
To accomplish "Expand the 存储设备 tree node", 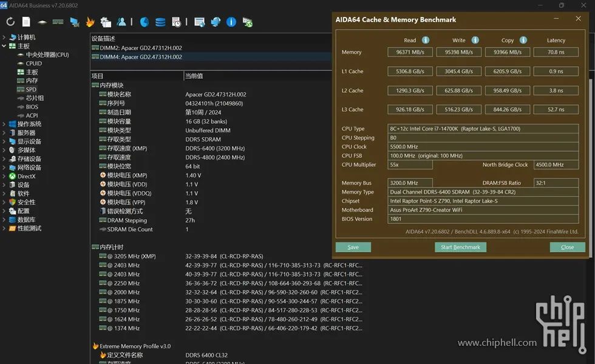I will tap(4, 159).
